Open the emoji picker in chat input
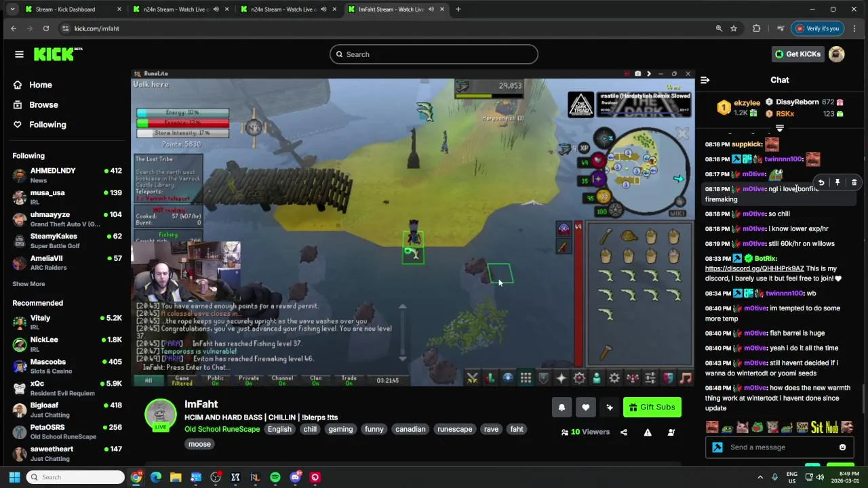 coord(842,447)
